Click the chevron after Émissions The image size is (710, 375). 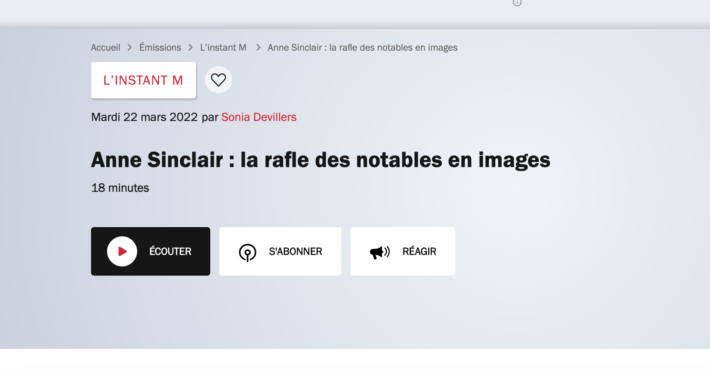190,48
